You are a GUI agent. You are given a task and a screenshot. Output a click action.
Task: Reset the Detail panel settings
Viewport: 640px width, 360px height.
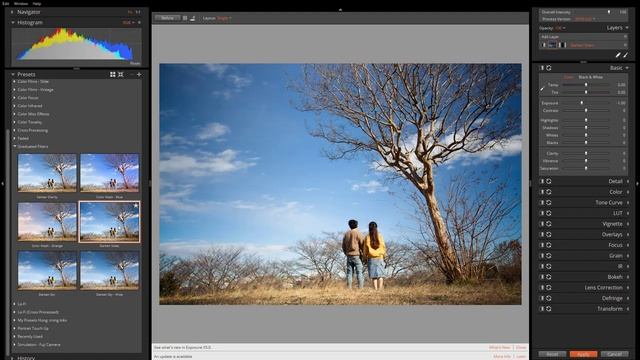pyautogui.click(x=549, y=181)
